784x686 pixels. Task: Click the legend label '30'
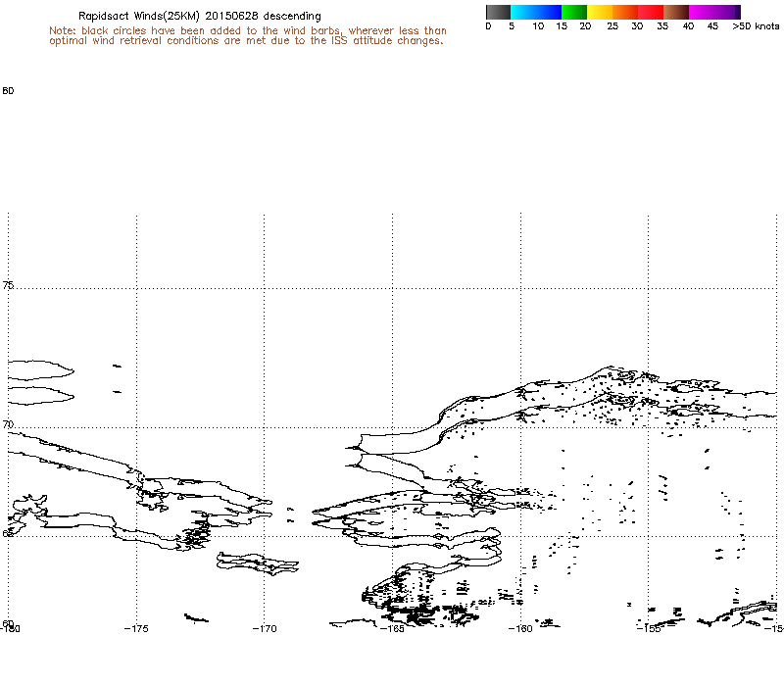click(x=637, y=26)
